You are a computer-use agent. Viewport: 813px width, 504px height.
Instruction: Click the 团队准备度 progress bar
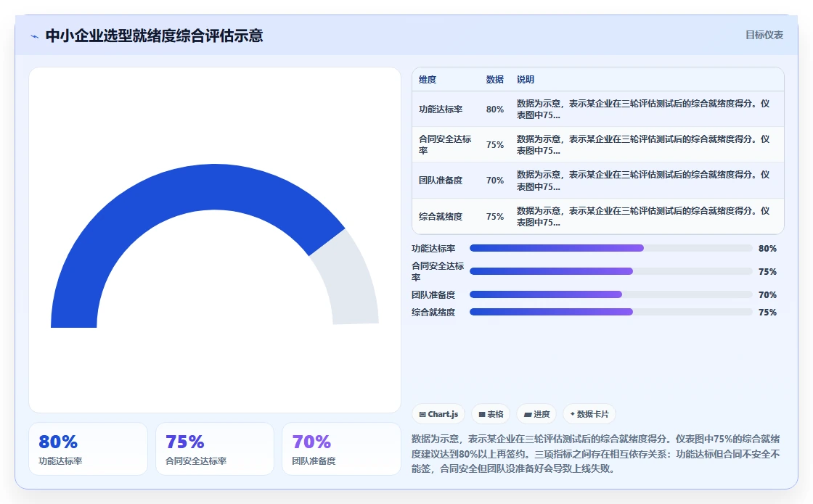click(x=610, y=294)
